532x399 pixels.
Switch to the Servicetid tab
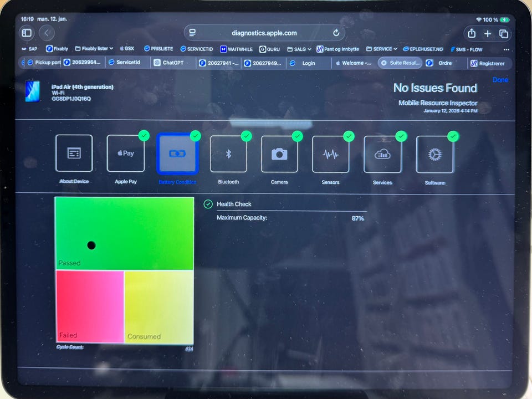pos(127,63)
